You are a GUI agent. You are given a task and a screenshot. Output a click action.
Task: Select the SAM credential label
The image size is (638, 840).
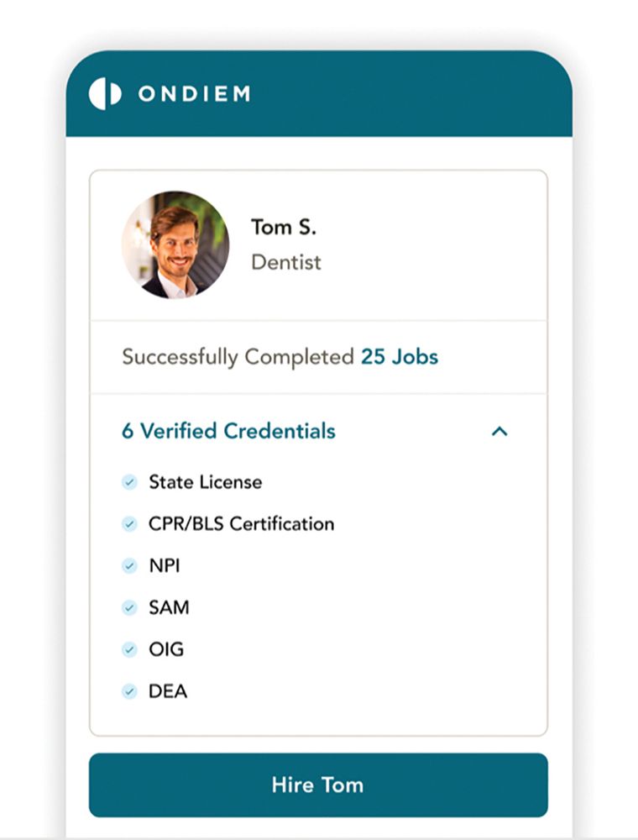(x=169, y=607)
